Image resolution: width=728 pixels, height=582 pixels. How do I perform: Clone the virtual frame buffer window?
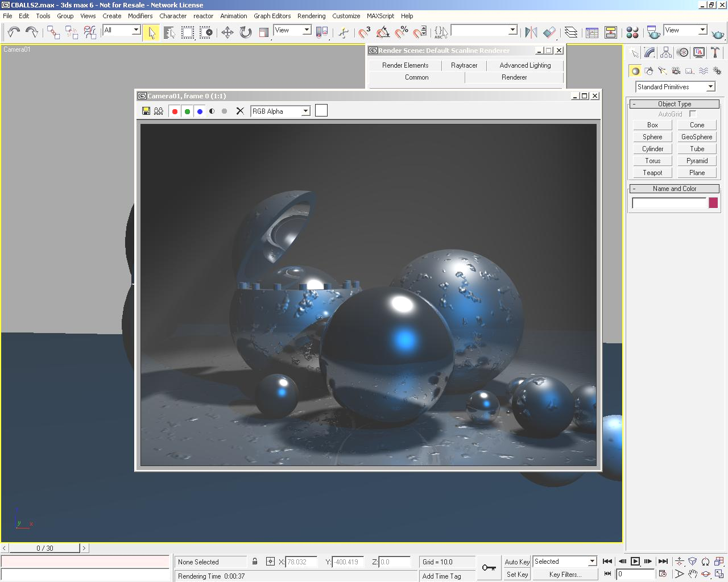(x=159, y=111)
